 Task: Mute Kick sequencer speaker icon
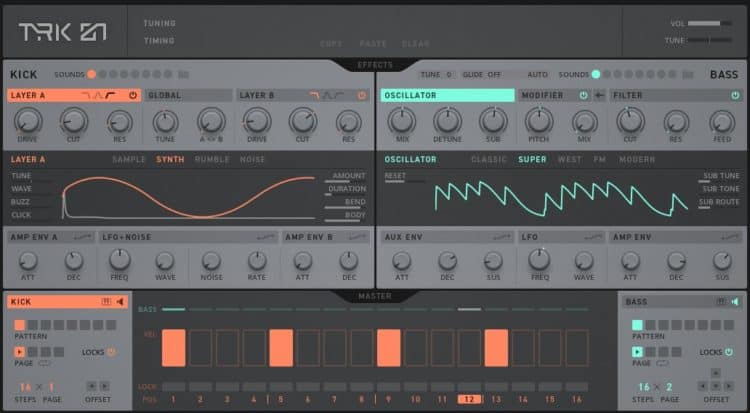(120, 301)
